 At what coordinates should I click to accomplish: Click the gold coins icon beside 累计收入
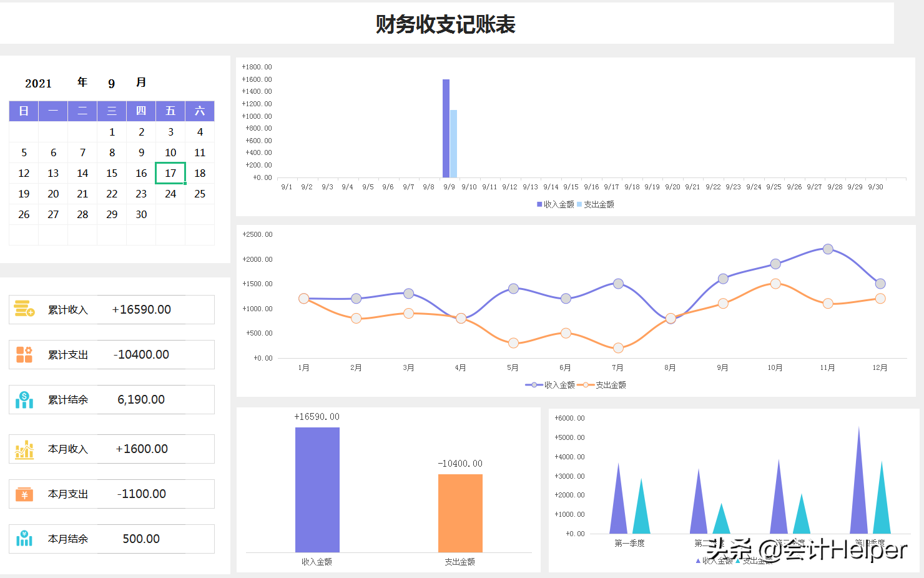coord(23,309)
